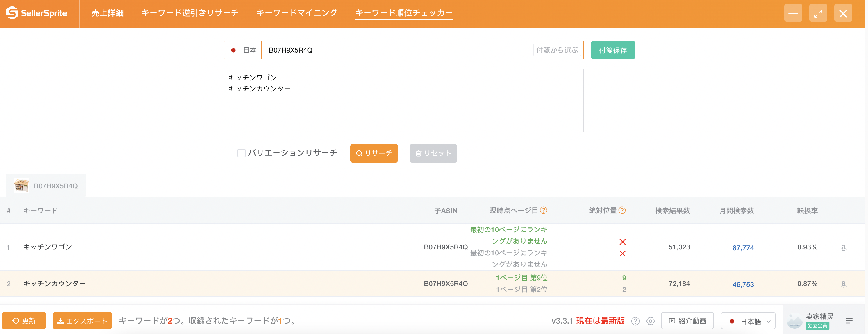Click the 付箋保存 button
This screenshot has width=868, height=334.
(613, 50)
